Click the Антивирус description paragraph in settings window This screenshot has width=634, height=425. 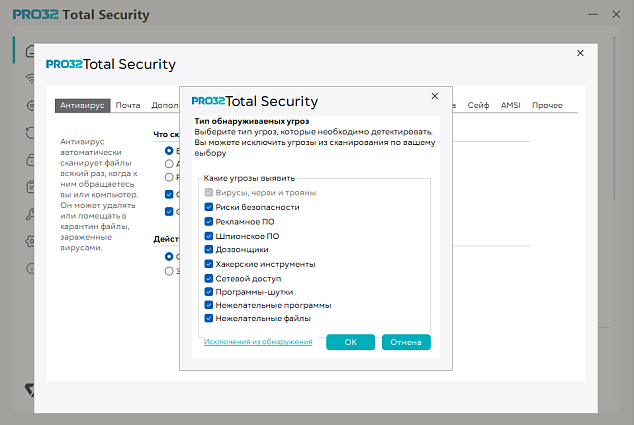(x=99, y=195)
